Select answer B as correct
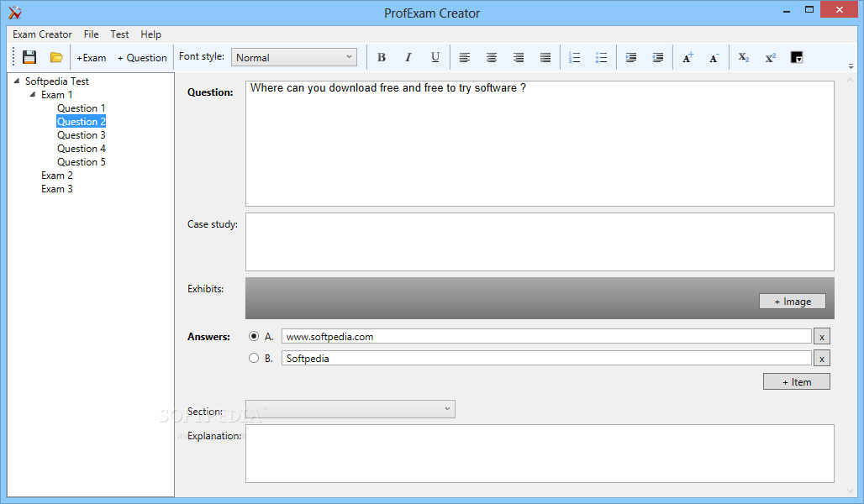This screenshot has width=864, height=504. 254,358
